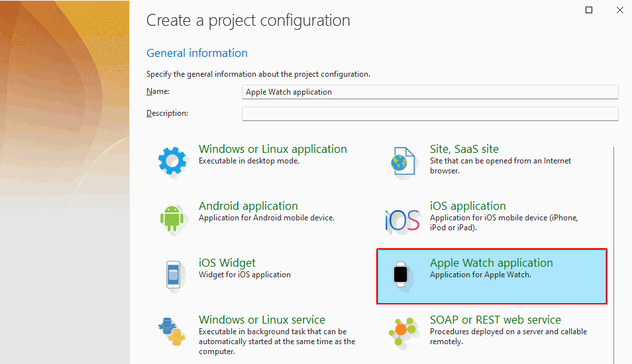Image resolution: width=632 pixels, height=364 pixels.
Task: Click the vertical scrollbar of the configuration list
Action: pyautogui.click(x=613, y=255)
